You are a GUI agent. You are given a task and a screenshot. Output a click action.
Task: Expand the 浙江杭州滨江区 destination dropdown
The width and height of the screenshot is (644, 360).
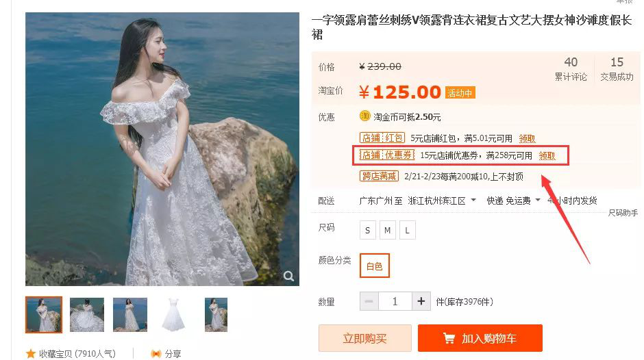point(473,200)
